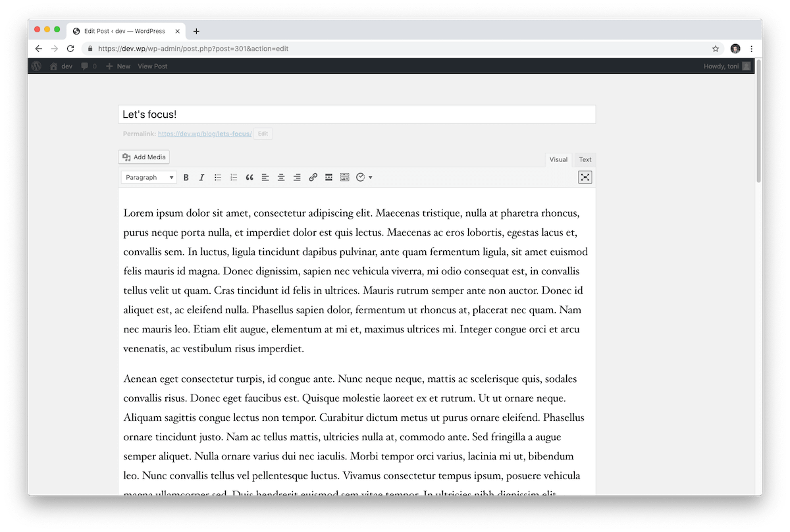
Task: Insert a bulleted list
Action: click(218, 177)
